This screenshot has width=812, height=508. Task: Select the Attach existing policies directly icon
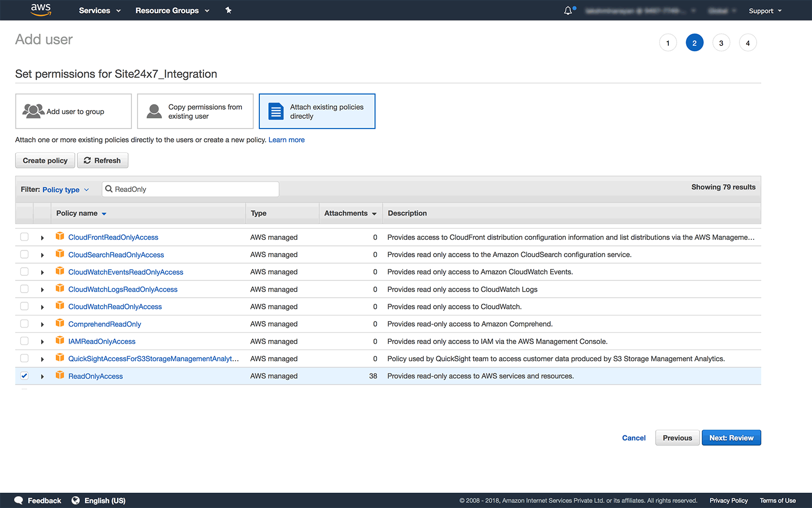(276, 111)
